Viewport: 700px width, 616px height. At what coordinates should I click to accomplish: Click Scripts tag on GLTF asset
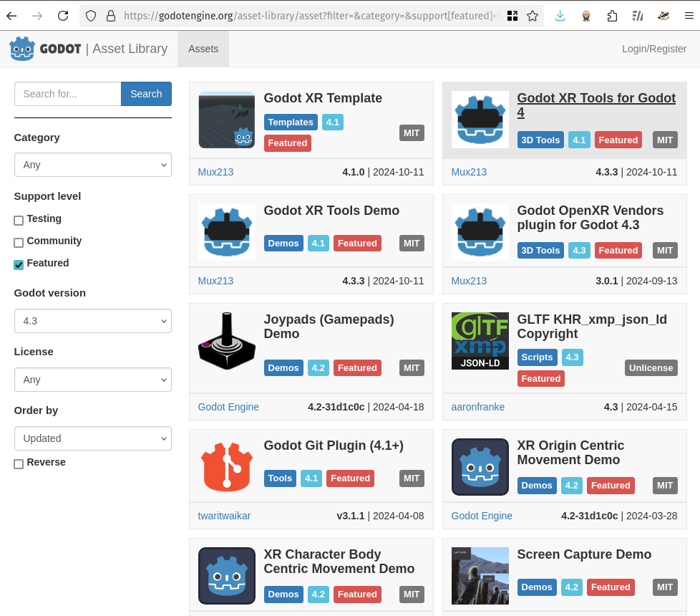pyautogui.click(x=537, y=357)
